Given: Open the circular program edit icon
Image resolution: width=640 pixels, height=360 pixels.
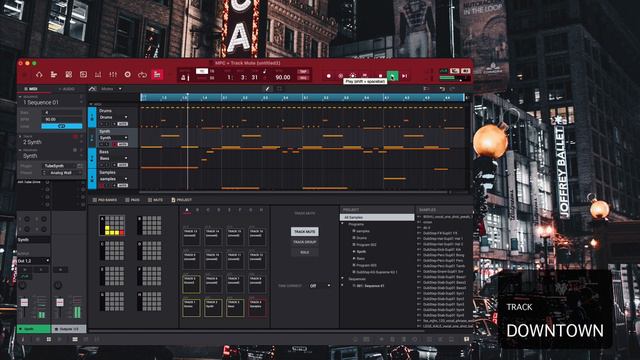Looking at the screenshot, I should (128, 75).
